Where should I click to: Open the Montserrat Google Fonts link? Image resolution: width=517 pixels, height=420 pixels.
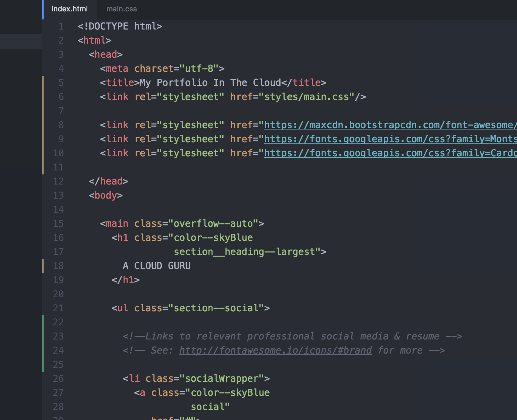(x=386, y=139)
